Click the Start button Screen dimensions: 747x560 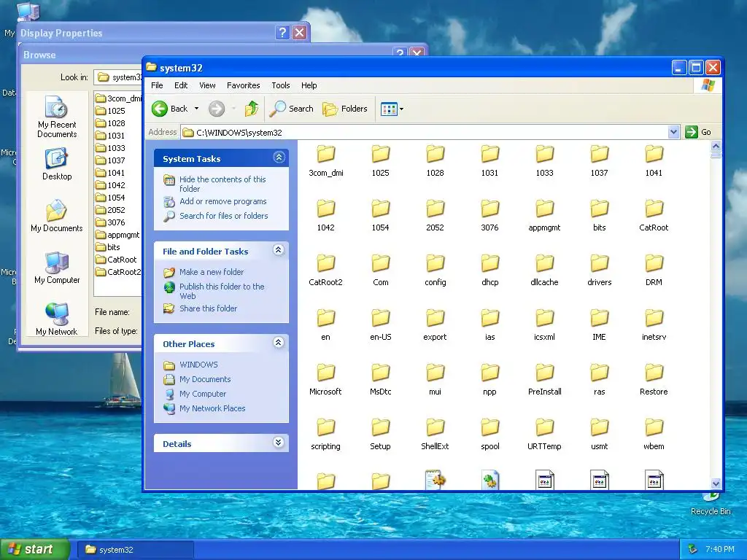pyautogui.click(x=35, y=550)
